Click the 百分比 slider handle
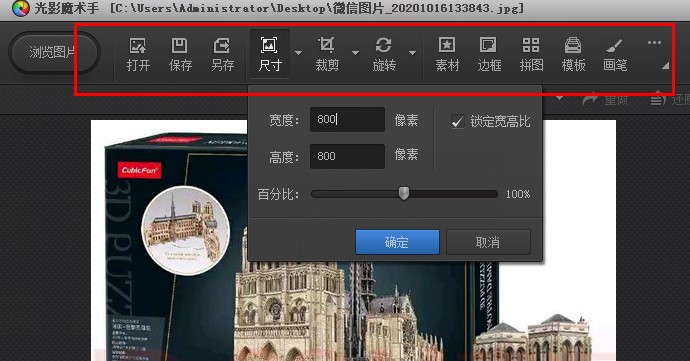690x361 pixels. coord(404,193)
